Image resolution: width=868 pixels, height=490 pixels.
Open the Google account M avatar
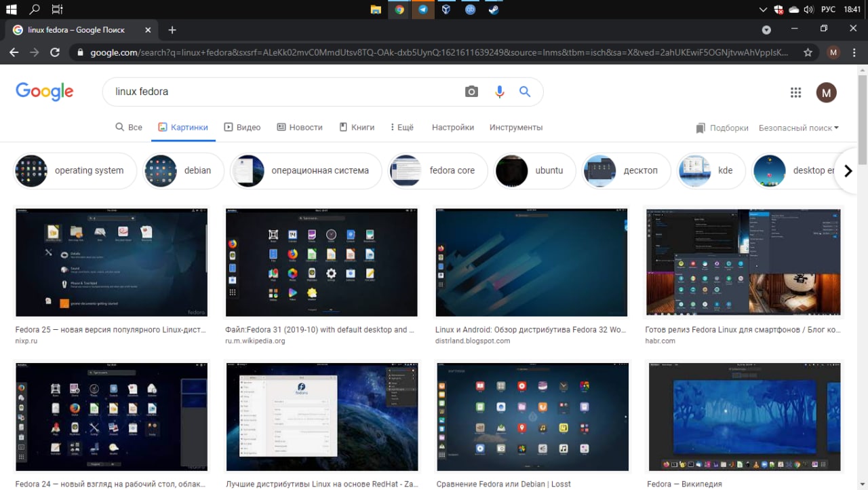(x=826, y=92)
